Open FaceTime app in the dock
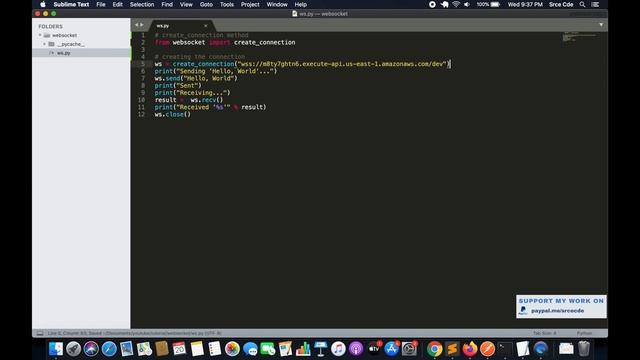 268,349
